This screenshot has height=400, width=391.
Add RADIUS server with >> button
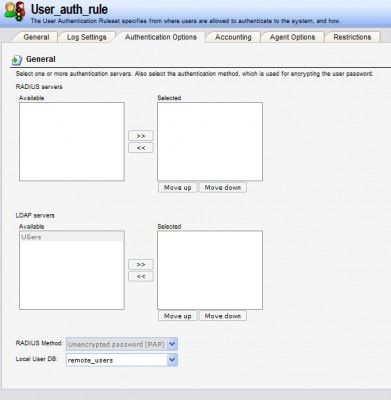click(x=141, y=136)
